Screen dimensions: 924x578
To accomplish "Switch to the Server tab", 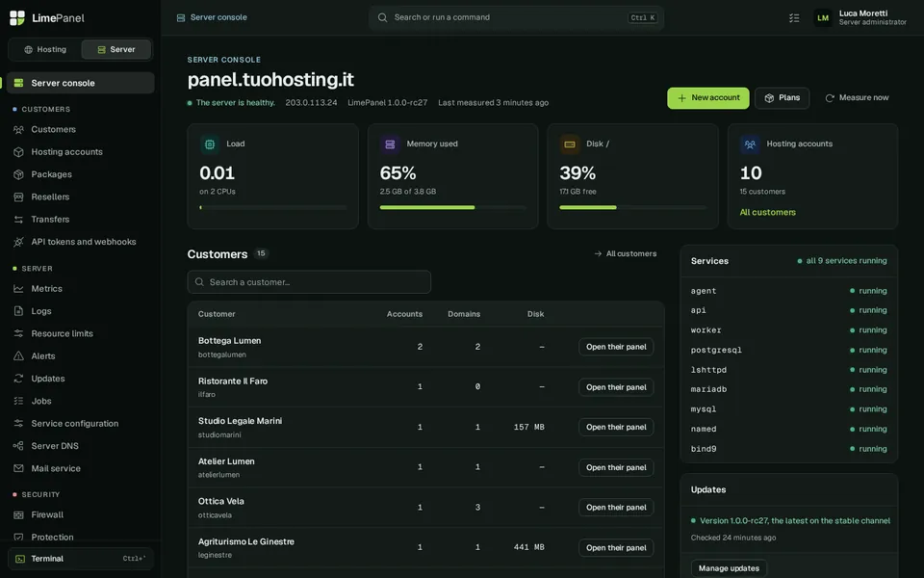I will click(116, 49).
